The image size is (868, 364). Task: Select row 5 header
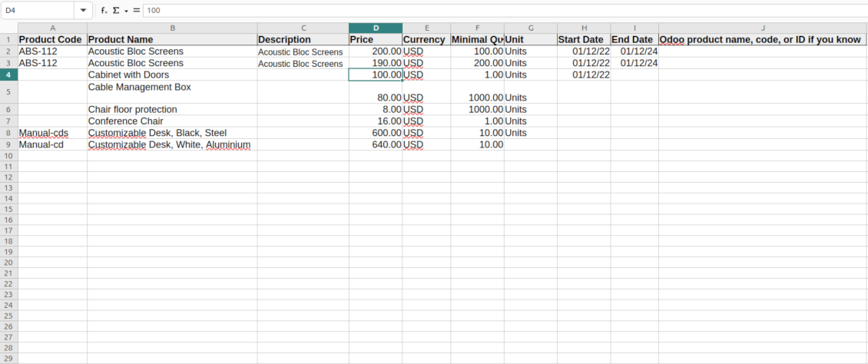tap(8, 92)
